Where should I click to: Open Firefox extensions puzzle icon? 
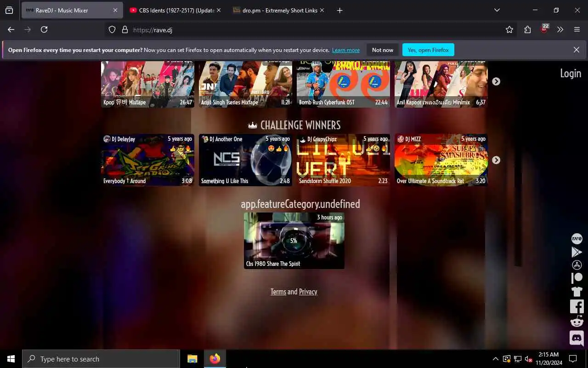click(x=527, y=29)
